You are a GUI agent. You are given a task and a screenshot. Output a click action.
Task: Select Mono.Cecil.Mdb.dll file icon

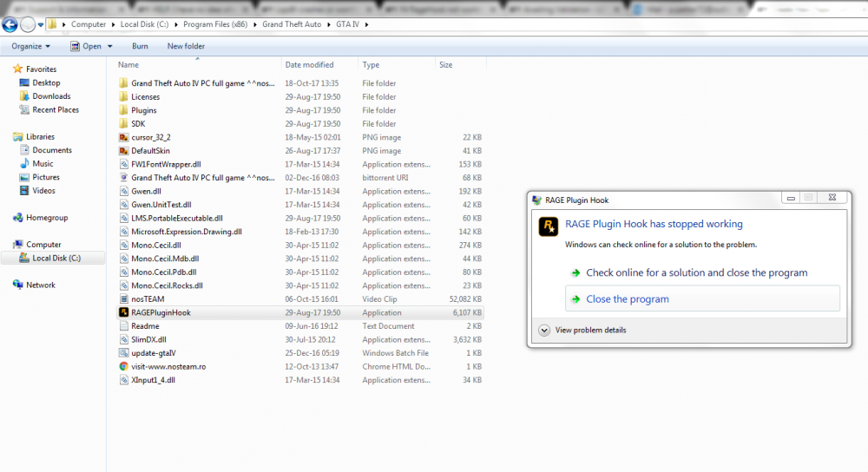click(123, 259)
